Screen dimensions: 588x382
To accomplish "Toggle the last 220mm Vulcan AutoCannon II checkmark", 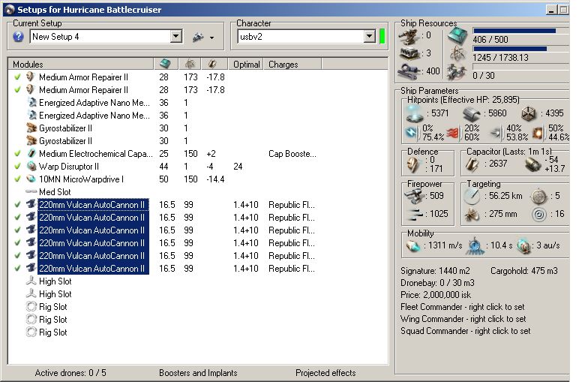I will pyautogui.click(x=17, y=269).
